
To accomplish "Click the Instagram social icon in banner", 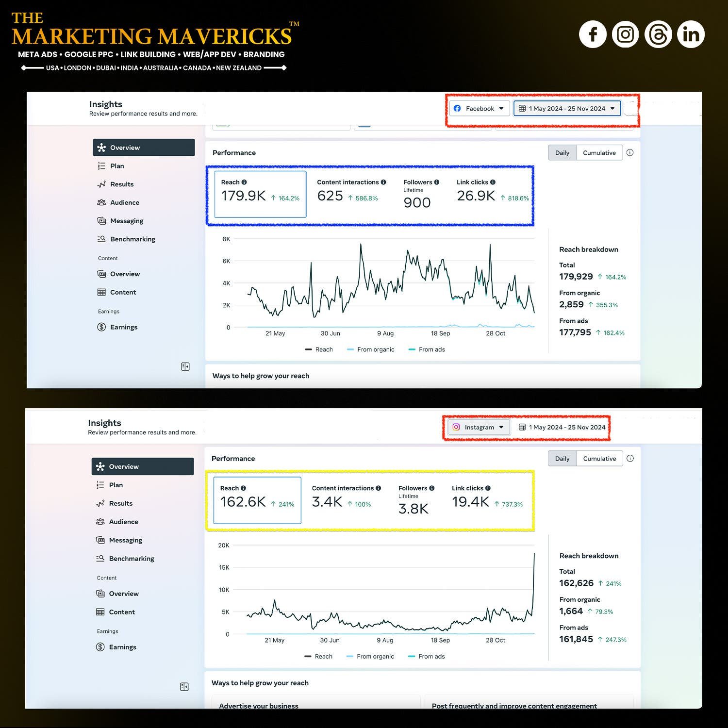I will point(625,34).
